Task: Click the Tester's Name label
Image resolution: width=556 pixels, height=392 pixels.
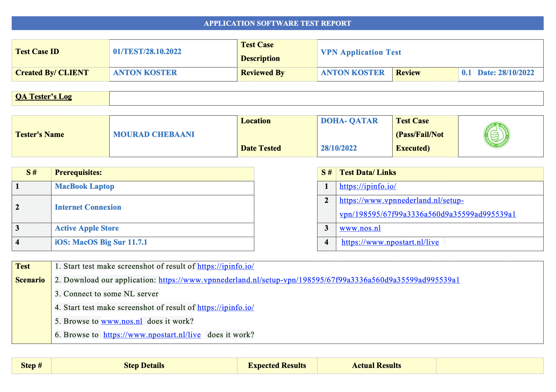Action: pyautogui.click(x=40, y=134)
